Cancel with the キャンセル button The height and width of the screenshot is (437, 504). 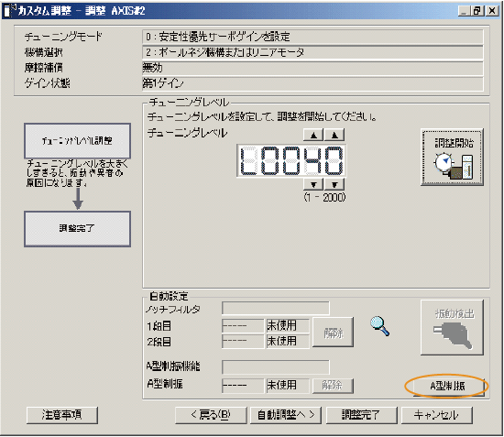[437, 415]
